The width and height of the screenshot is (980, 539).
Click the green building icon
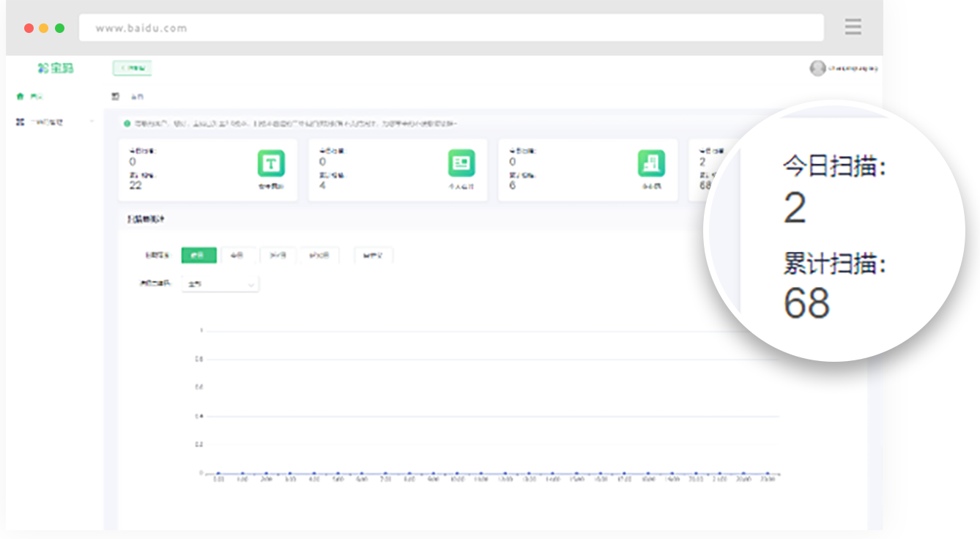click(x=651, y=163)
